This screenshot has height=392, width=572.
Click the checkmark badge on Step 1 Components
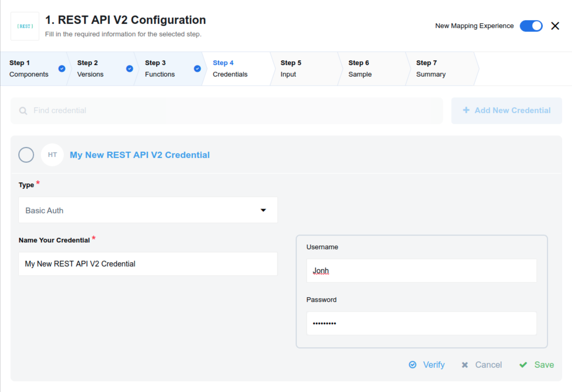pos(62,69)
